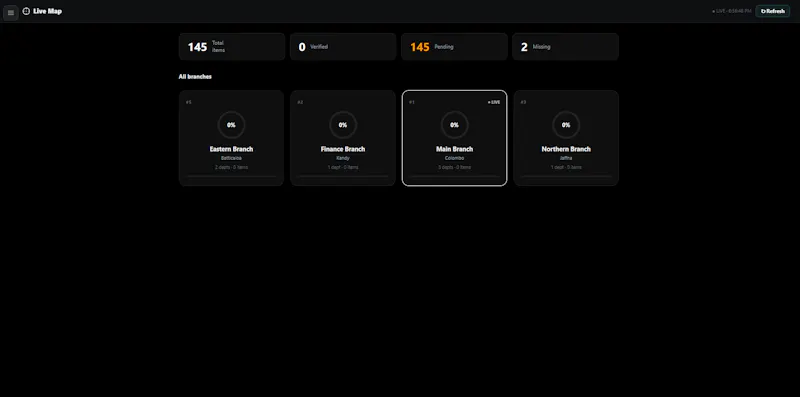Click '2 depts · 0 items' on Eastern Branch
This screenshot has width=800, height=397.
[231, 167]
